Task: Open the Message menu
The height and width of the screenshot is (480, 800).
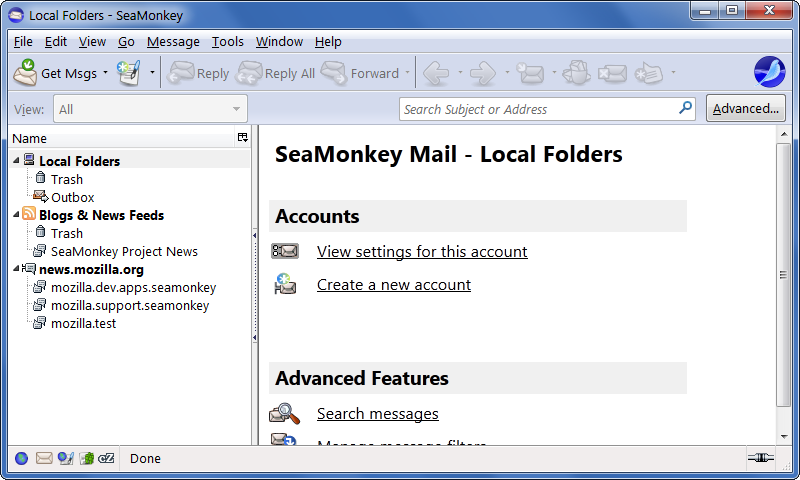Action: [x=173, y=42]
